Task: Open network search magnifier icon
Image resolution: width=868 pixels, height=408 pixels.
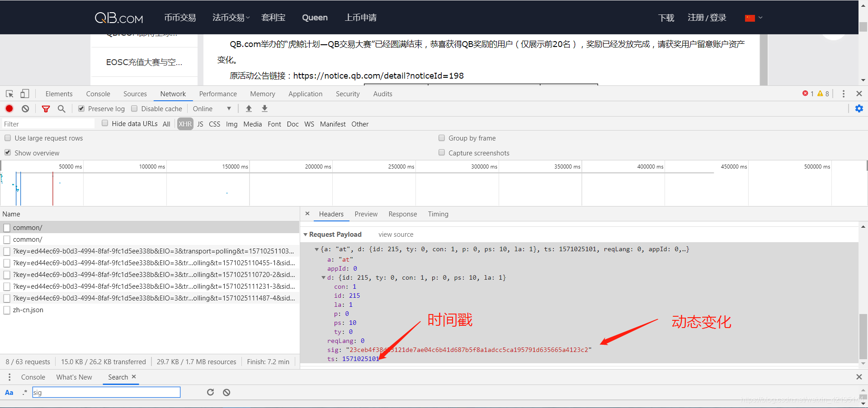Action: coord(61,109)
